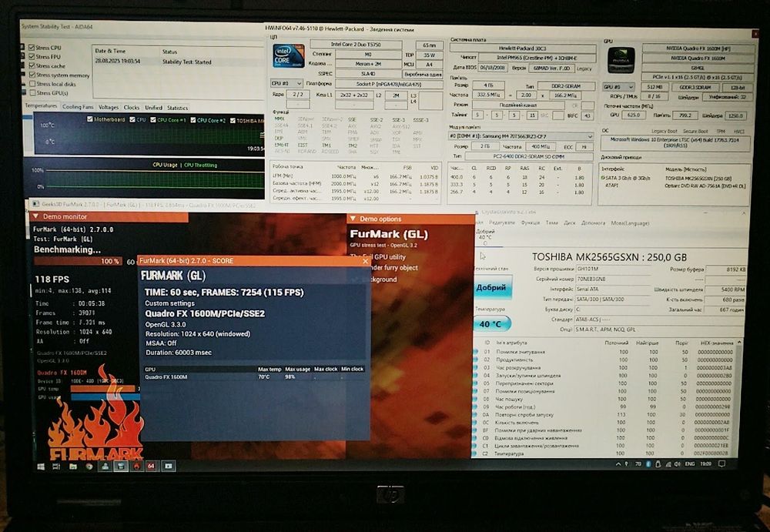This screenshot has height=532, width=770.
Task: Toggle Stress system memory checkbox
Action: (x=32, y=75)
